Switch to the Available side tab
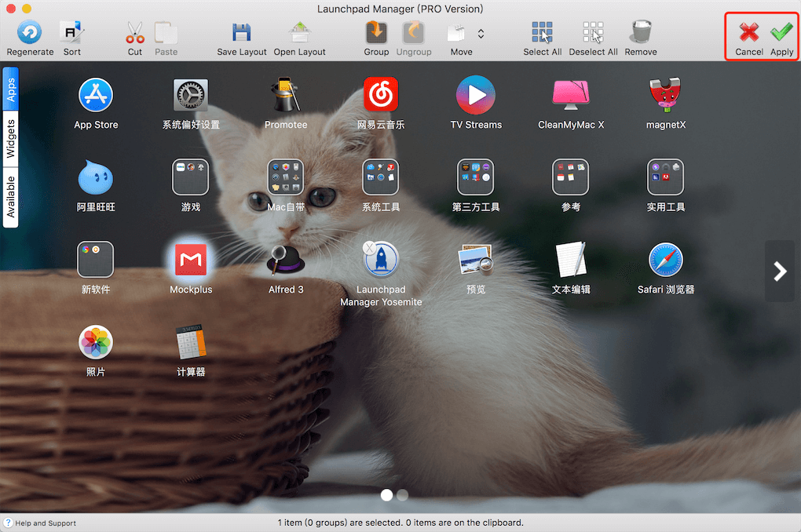 [x=11, y=197]
